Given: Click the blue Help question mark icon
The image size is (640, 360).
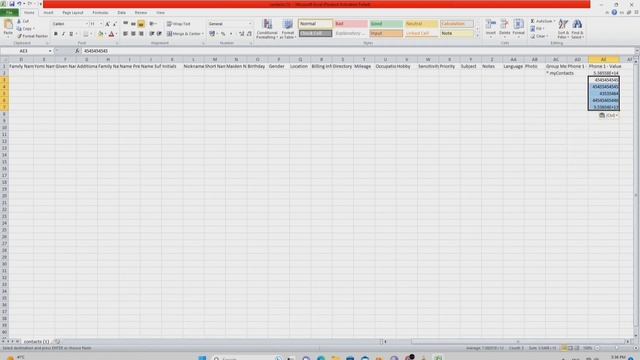Looking at the screenshot, I should coord(614,13).
